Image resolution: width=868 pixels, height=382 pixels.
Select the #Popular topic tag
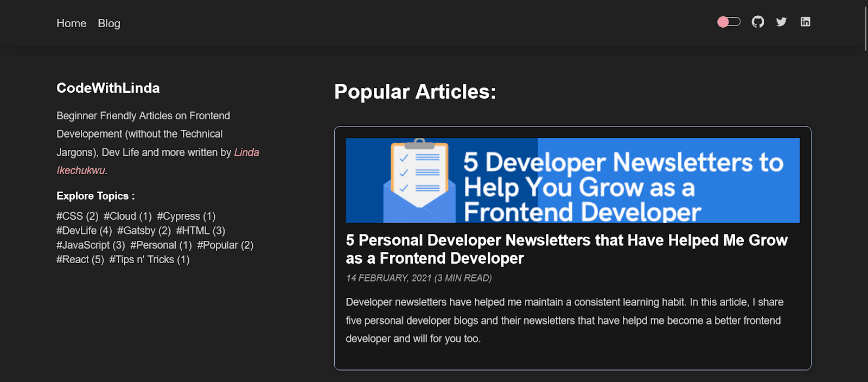(225, 245)
